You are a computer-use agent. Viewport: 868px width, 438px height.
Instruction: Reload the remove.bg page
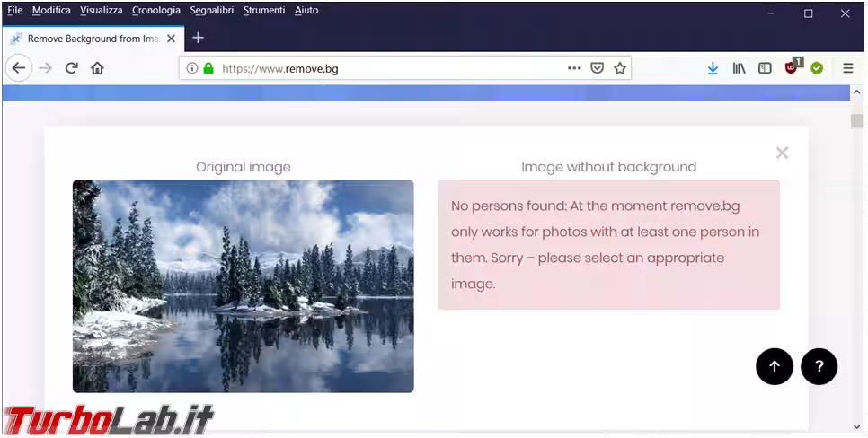point(72,68)
